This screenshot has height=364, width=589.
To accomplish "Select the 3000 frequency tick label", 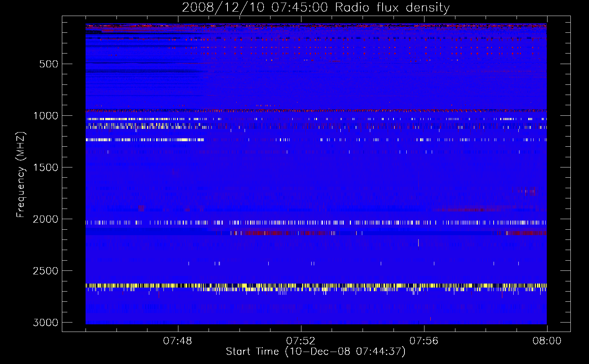I will (46, 323).
